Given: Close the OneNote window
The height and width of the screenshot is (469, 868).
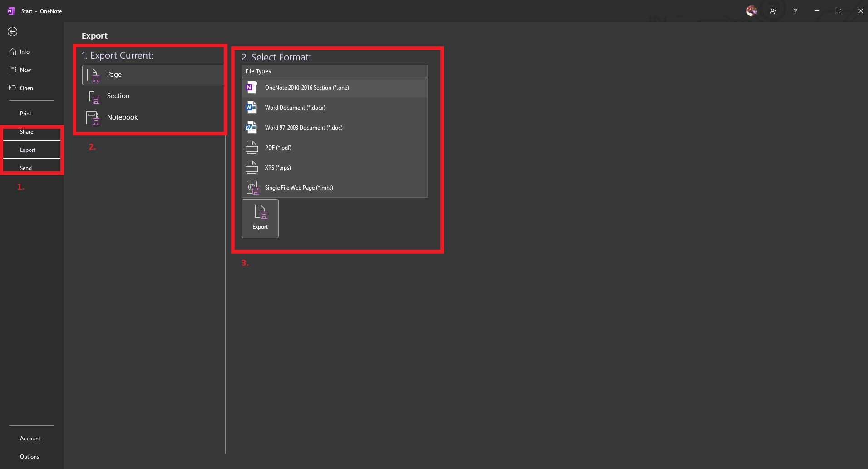Looking at the screenshot, I should pyautogui.click(x=860, y=11).
